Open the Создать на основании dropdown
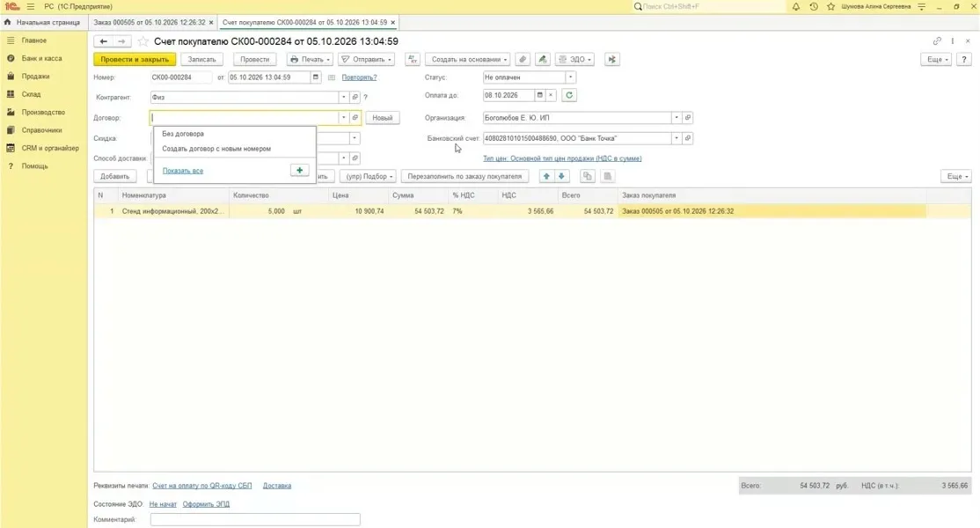980x528 pixels. coord(467,59)
